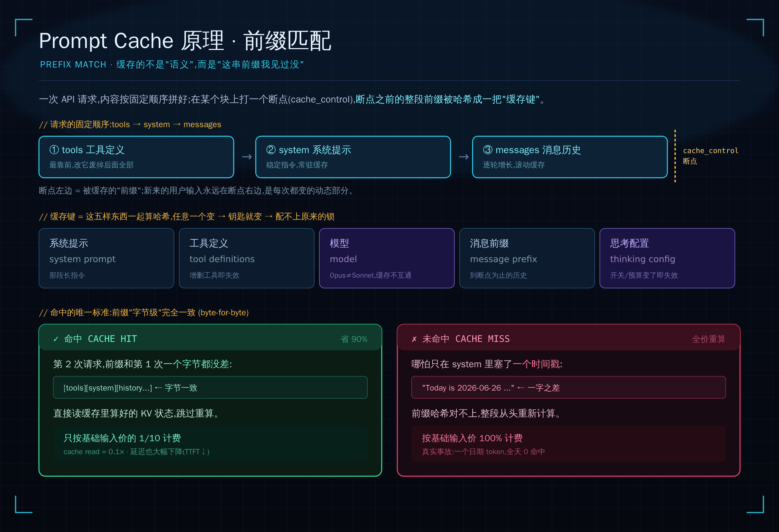Click the '省 90%' badge

(354, 339)
